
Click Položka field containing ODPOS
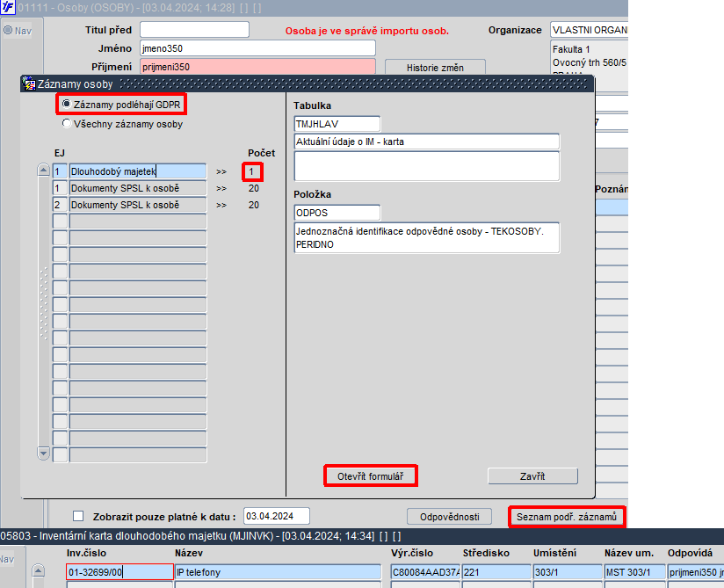coord(337,213)
